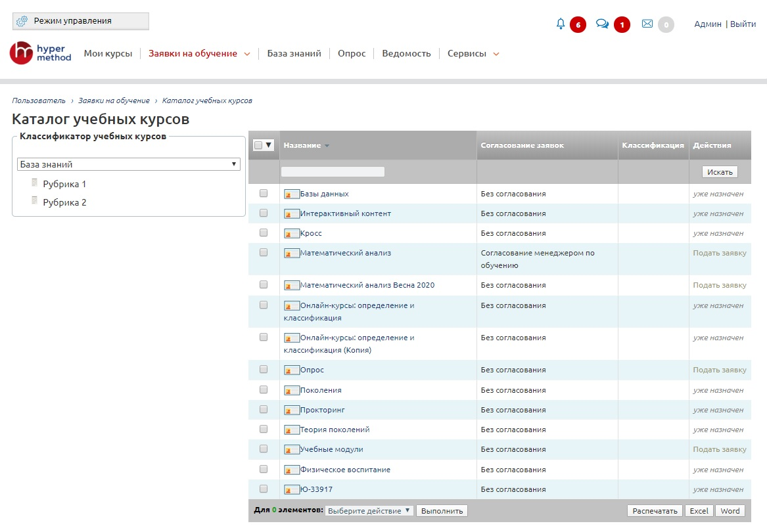Tick the checkbox for Опрос course

click(264, 369)
